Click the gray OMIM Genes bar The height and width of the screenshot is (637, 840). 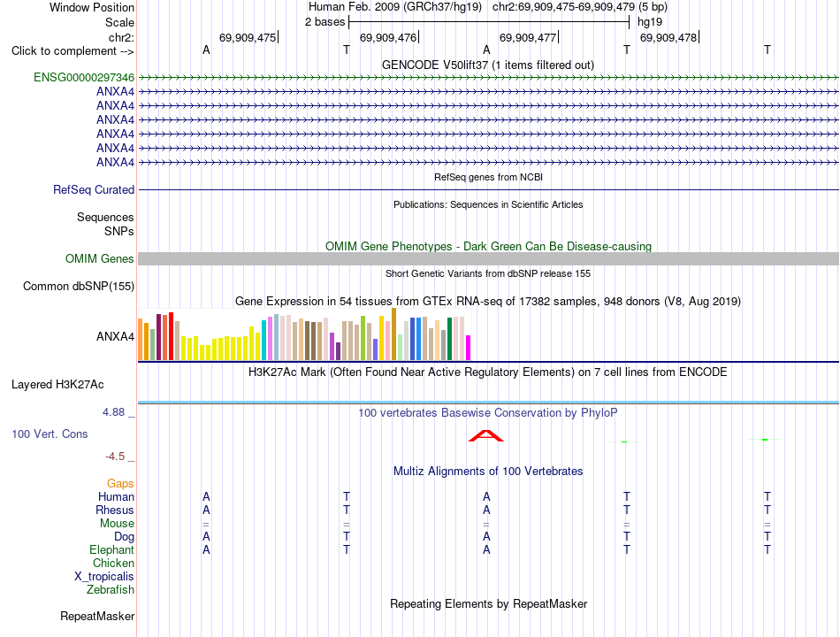488,258
